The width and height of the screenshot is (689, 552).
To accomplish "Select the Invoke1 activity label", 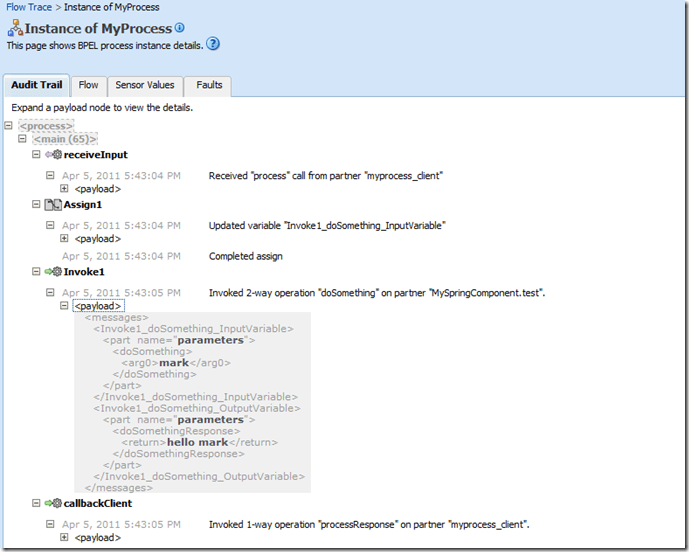I will [x=84, y=272].
